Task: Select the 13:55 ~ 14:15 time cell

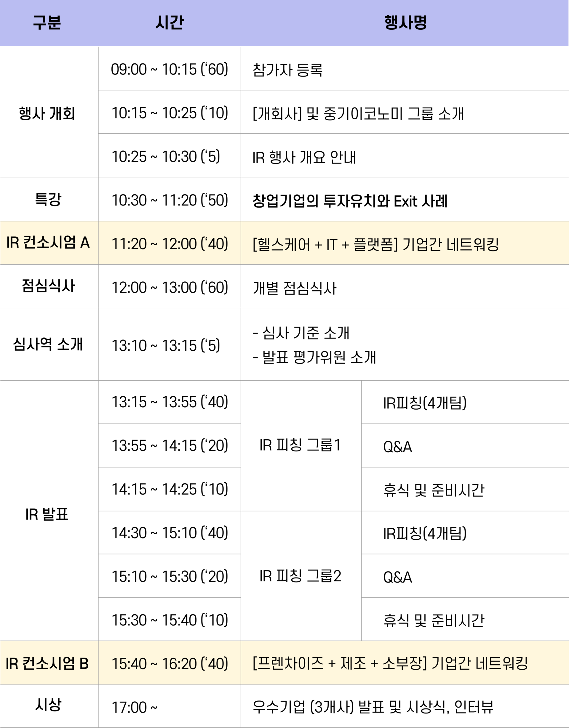Action: pyautogui.click(x=170, y=446)
